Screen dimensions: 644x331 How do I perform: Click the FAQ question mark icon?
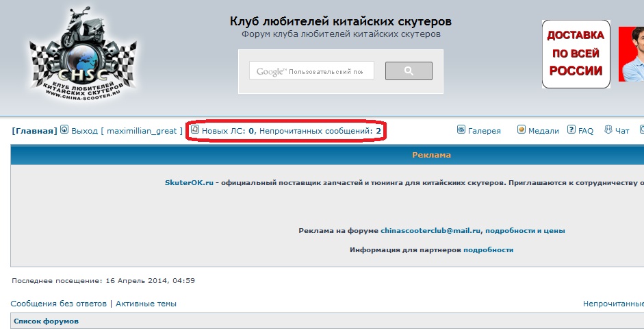(x=571, y=130)
